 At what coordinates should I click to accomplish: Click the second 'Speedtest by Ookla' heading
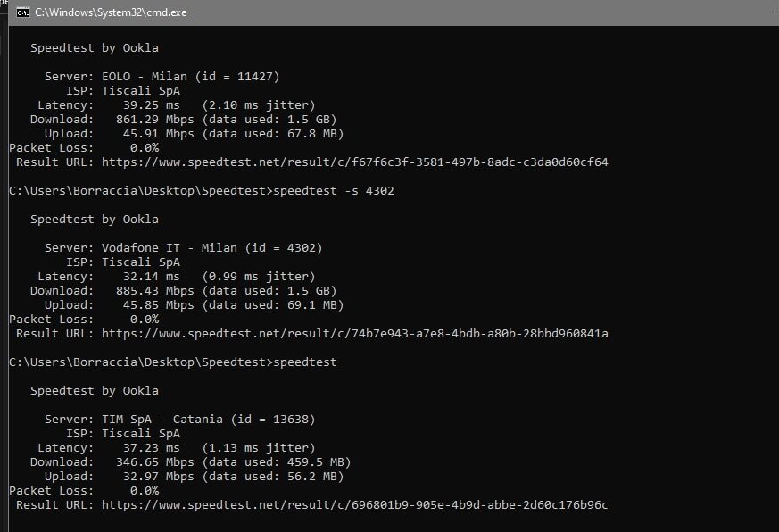(95, 220)
